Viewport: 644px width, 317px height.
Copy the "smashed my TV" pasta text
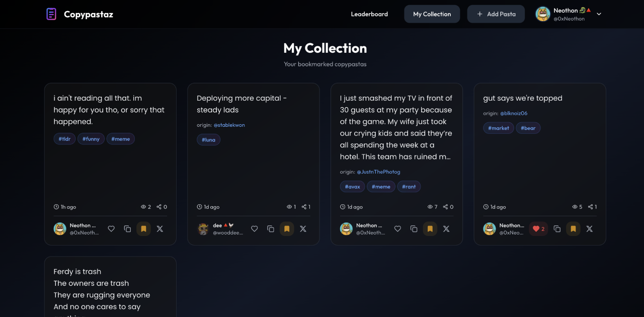pyautogui.click(x=414, y=229)
